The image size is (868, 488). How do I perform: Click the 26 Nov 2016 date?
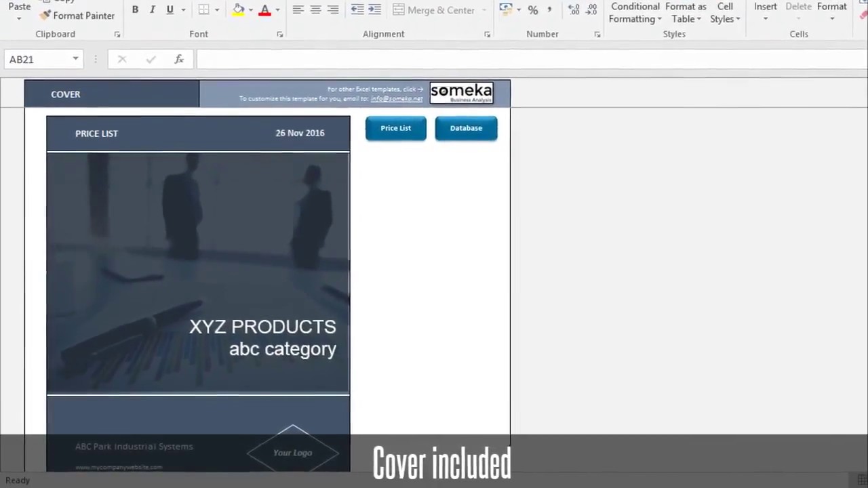(300, 133)
